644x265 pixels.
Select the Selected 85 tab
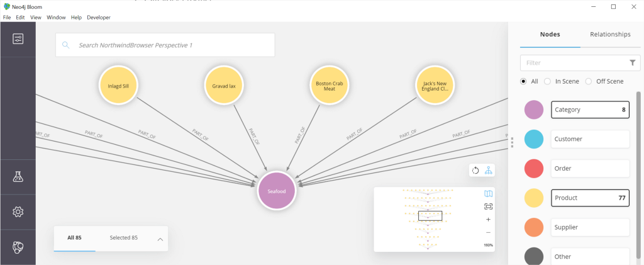tap(124, 238)
